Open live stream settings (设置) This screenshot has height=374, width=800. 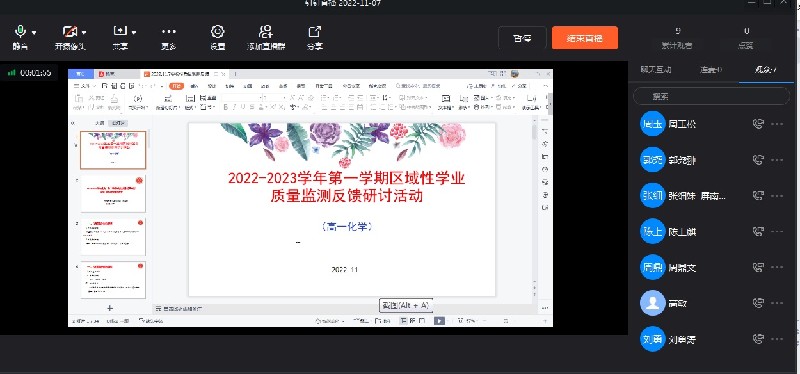[x=218, y=32]
